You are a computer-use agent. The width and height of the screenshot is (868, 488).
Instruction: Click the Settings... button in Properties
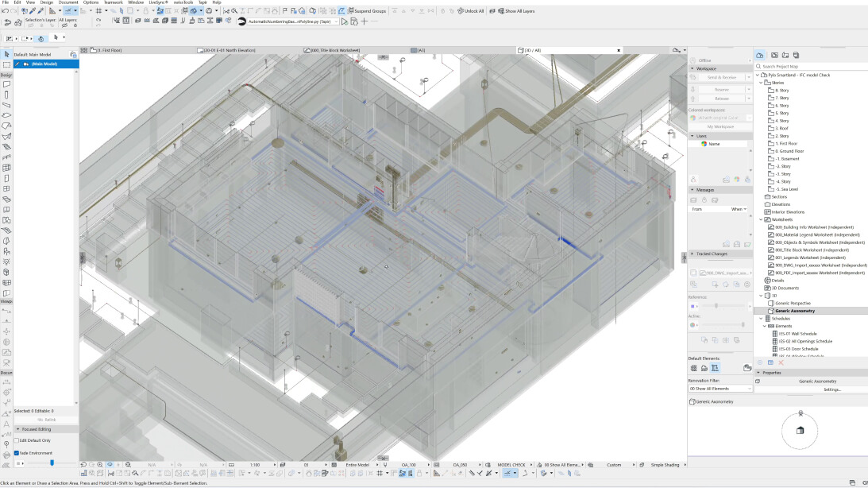pyautogui.click(x=832, y=389)
